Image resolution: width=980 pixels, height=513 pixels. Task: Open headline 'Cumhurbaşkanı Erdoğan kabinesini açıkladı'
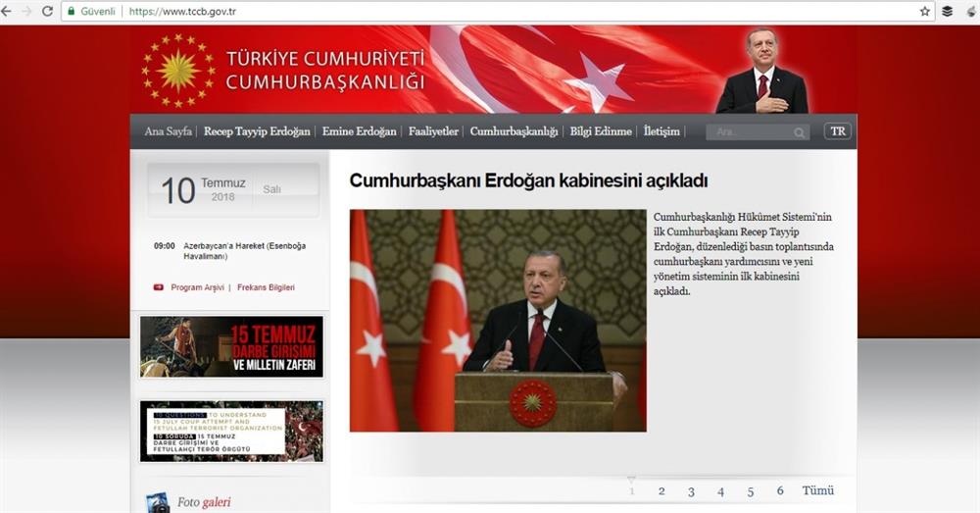(x=528, y=180)
